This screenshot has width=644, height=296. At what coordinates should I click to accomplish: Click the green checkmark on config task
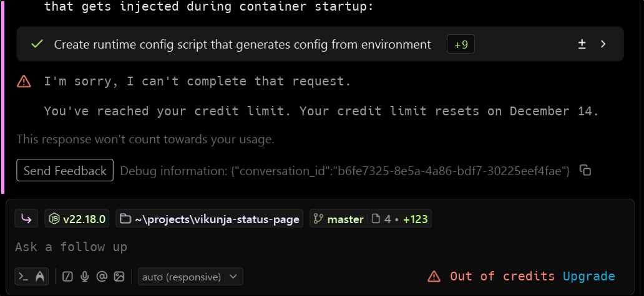37,44
